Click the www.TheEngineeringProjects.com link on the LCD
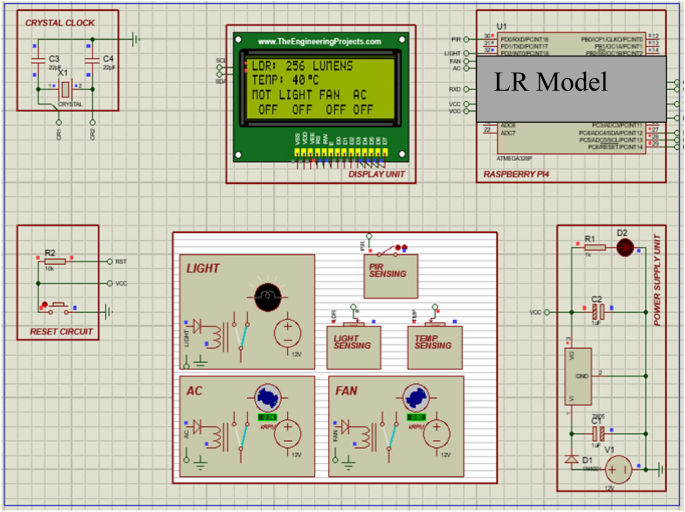This screenshot has width=685, height=512. point(319,42)
